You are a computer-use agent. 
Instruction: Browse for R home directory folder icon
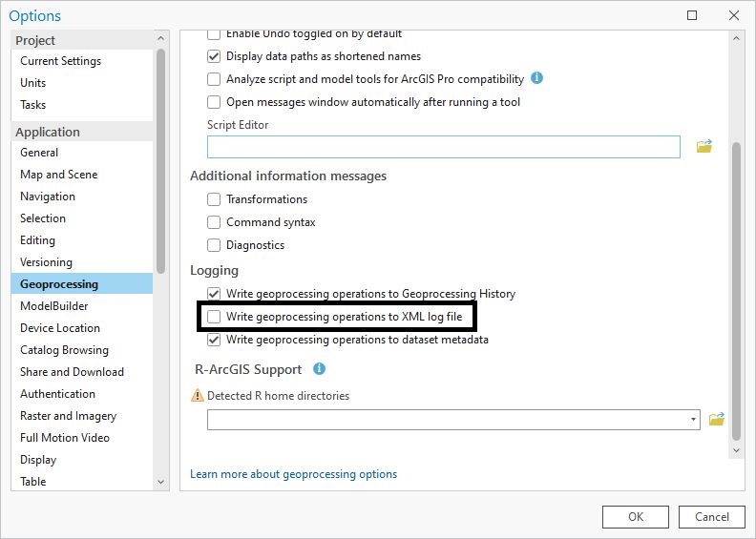(717, 419)
